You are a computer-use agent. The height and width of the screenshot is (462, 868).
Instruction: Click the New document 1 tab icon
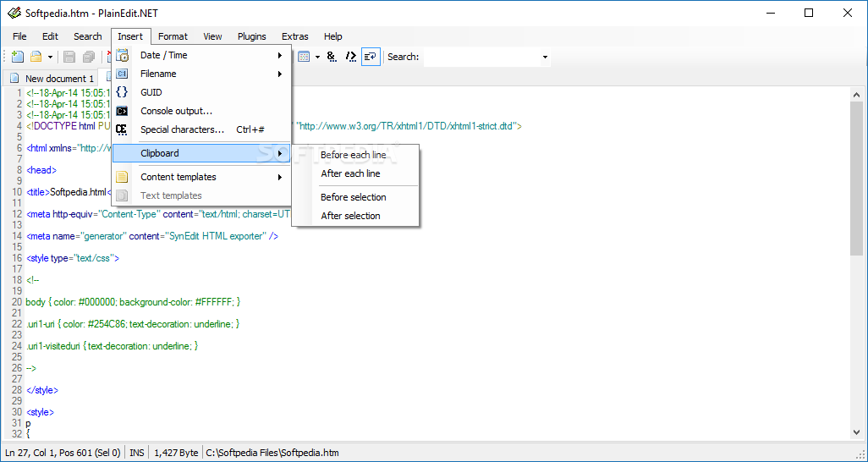pos(15,78)
